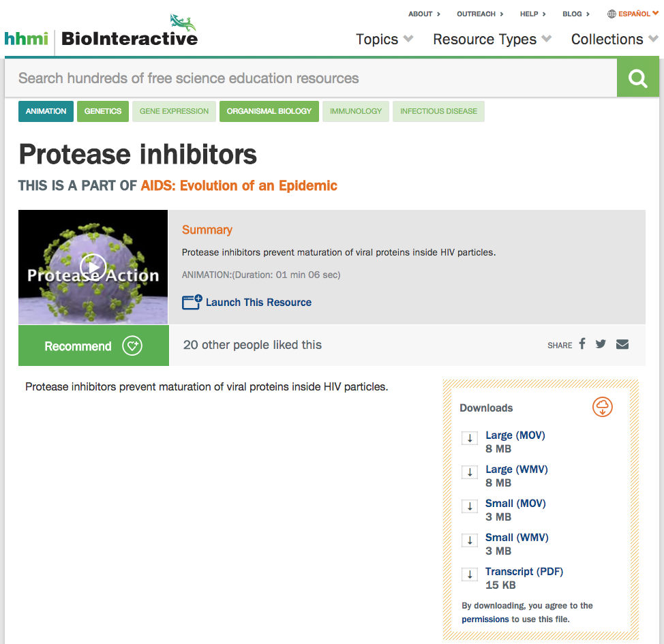
Task: Click the circular Downloads icon
Action: (602, 407)
